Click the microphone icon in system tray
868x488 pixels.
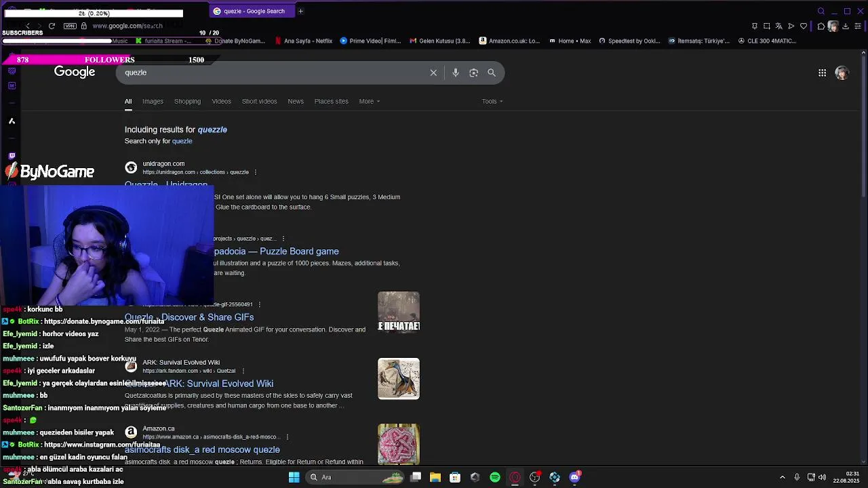pos(797,477)
